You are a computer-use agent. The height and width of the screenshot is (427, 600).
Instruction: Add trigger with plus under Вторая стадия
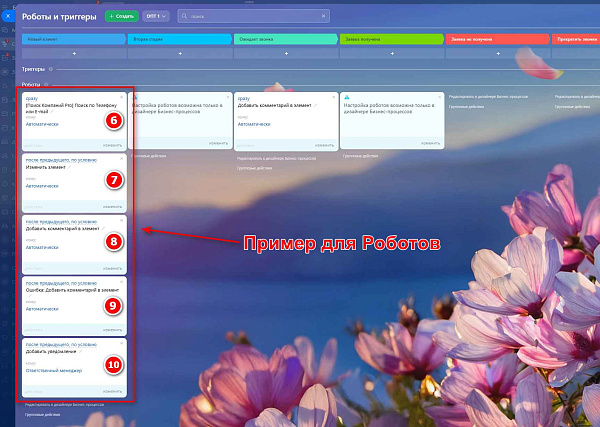tap(180, 54)
